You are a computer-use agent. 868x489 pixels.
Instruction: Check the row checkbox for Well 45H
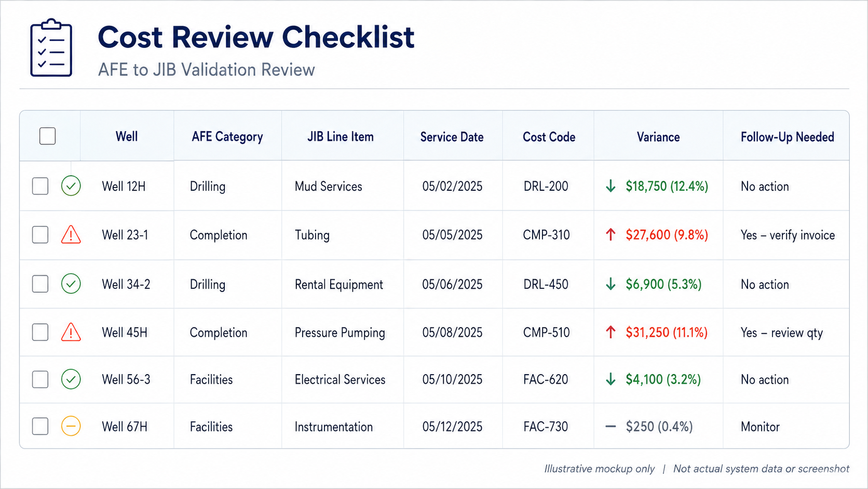[40, 332]
